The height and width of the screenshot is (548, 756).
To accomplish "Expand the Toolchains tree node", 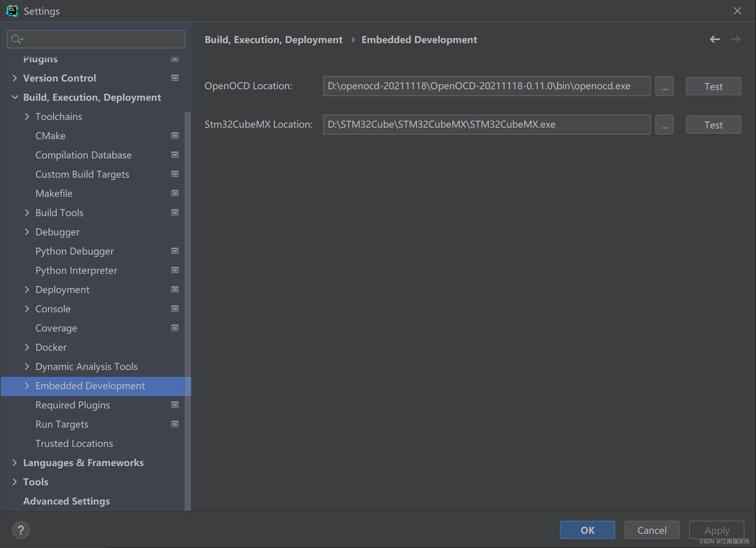I will [27, 117].
